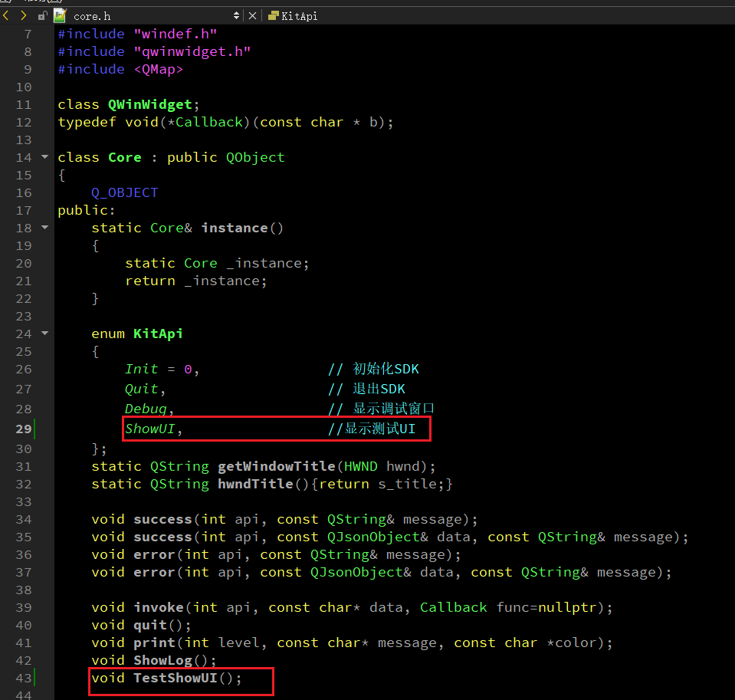Open the KitApi symbol selector
The width and height of the screenshot is (735, 700).
299,16
